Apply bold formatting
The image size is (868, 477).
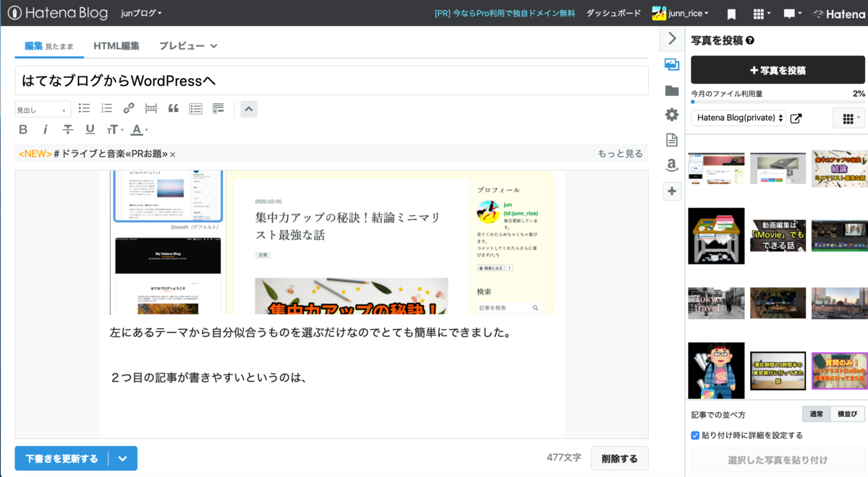[x=23, y=130]
